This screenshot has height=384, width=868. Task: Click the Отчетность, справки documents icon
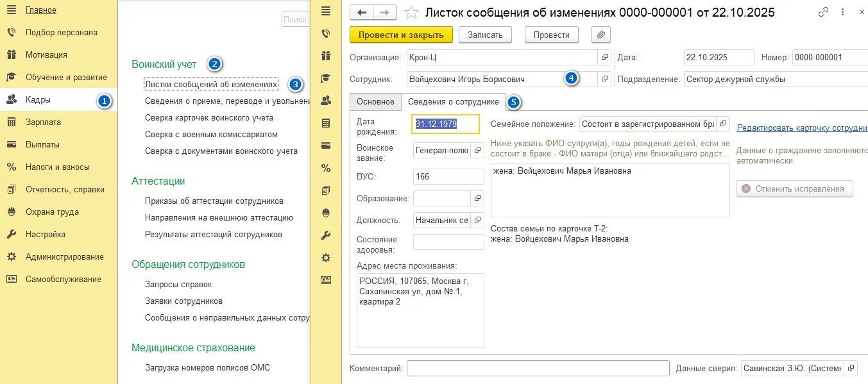point(11,190)
